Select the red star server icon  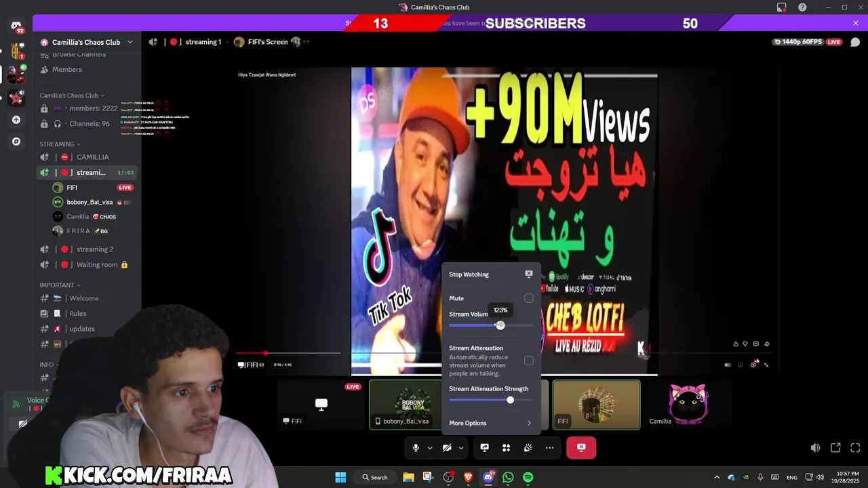click(16, 98)
